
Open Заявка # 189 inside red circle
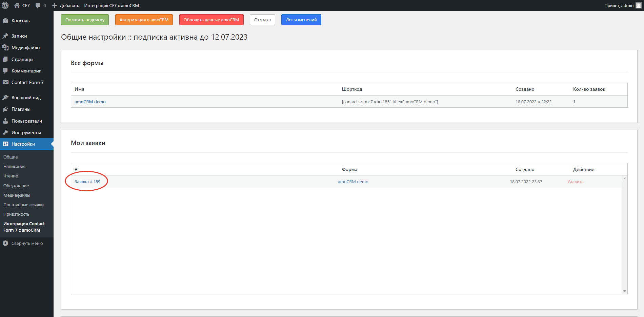pos(87,181)
